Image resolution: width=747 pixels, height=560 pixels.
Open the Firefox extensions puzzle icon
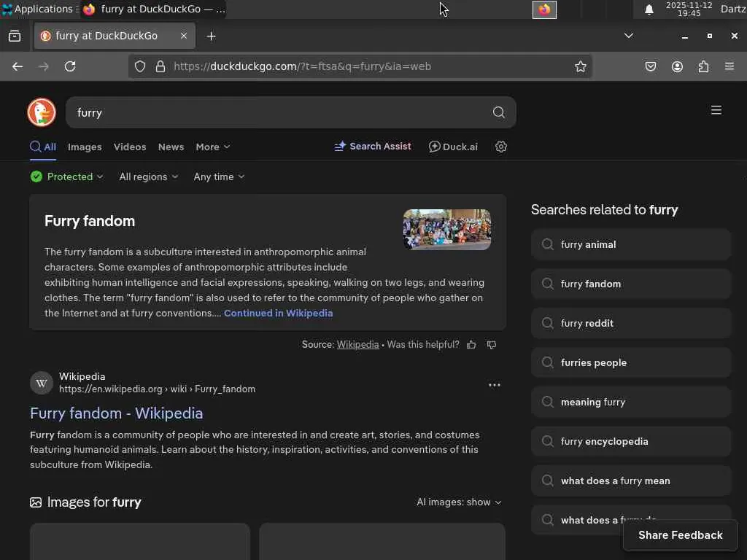(x=703, y=66)
